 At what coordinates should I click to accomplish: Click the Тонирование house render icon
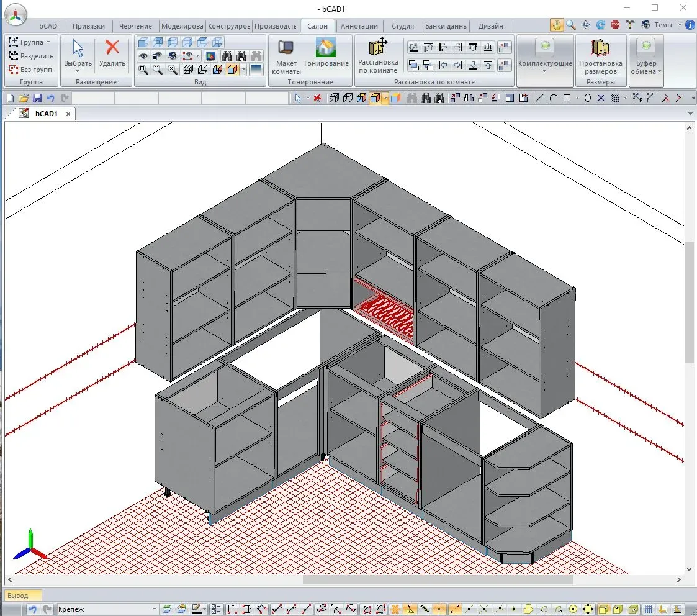(326, 48)
